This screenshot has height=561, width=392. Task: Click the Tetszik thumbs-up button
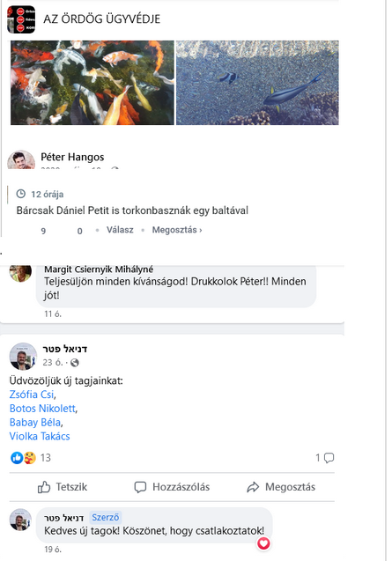pos(63,487)
